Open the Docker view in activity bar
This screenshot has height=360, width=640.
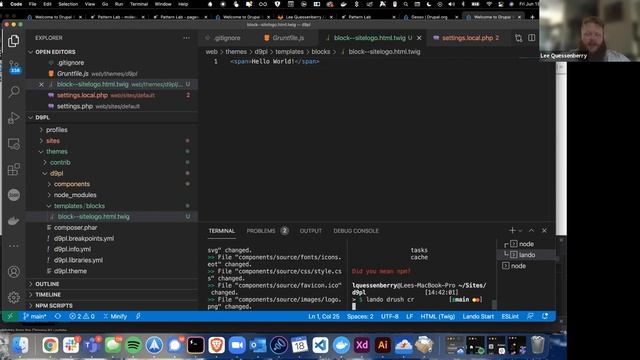pyautogui.click(x=13, y=221)
